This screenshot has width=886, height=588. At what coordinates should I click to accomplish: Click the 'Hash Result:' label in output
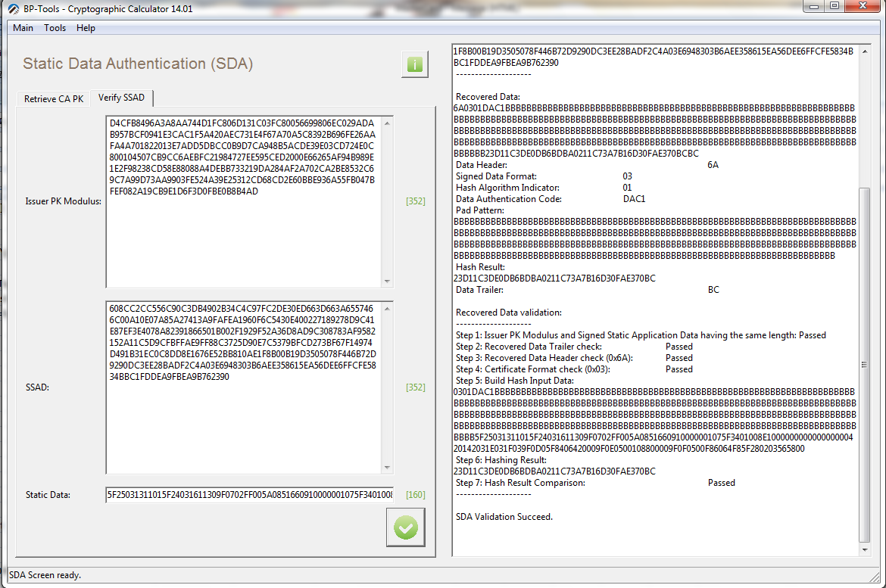pyautogui.click(x=480, y=267)
